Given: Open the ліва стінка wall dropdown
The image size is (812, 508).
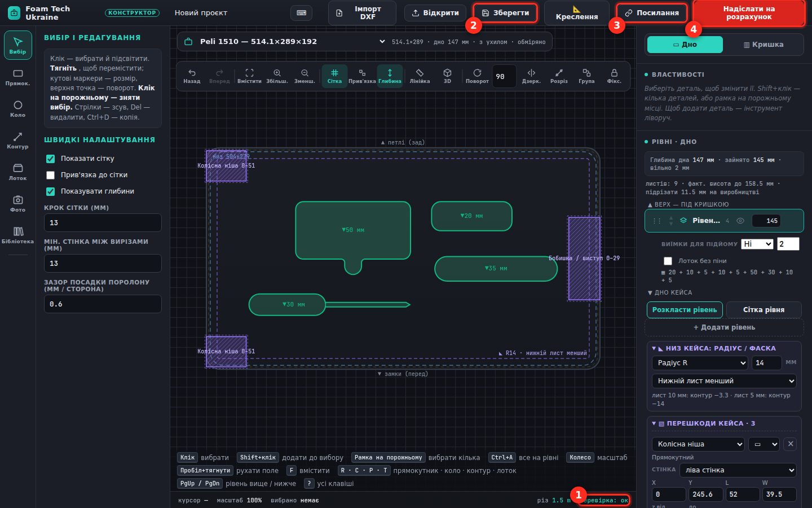Looking at the screenshot, I should 738,470.
